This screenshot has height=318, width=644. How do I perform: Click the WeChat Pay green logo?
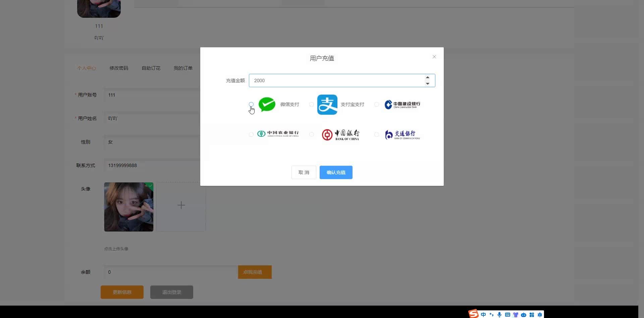(x=267, y=104)
